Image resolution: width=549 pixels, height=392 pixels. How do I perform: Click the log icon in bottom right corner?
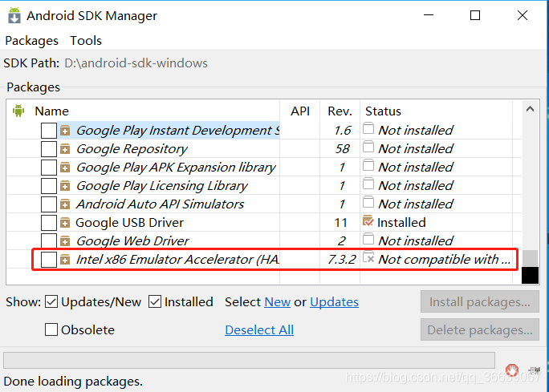coord(535,370)
